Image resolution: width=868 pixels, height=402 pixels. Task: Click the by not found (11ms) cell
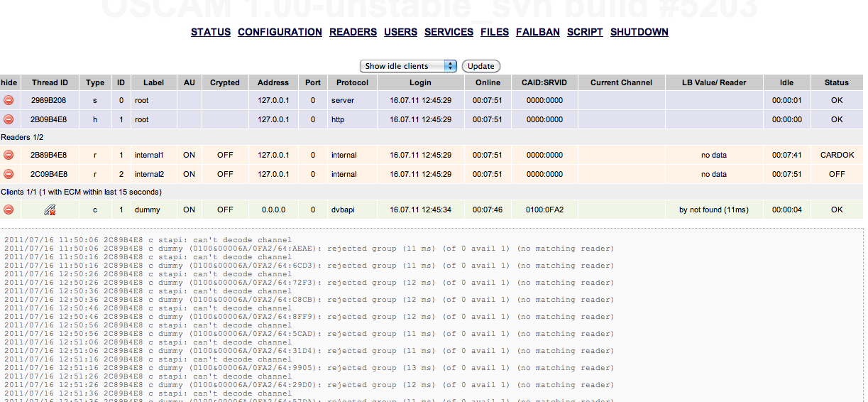(714, 210)
